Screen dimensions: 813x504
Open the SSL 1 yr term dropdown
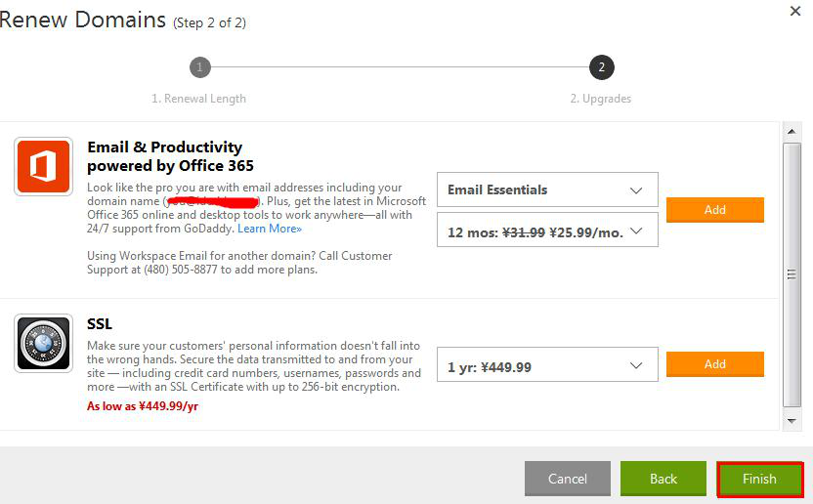547,365
